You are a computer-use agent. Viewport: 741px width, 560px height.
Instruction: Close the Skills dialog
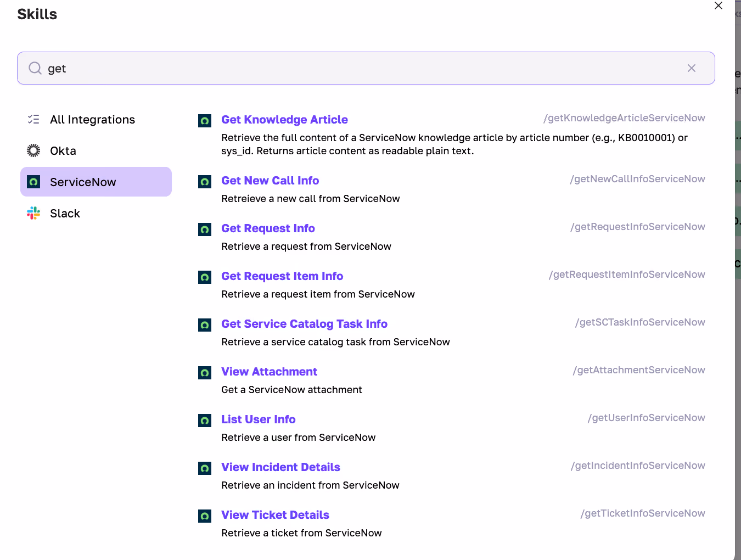(x=718, y=5)
